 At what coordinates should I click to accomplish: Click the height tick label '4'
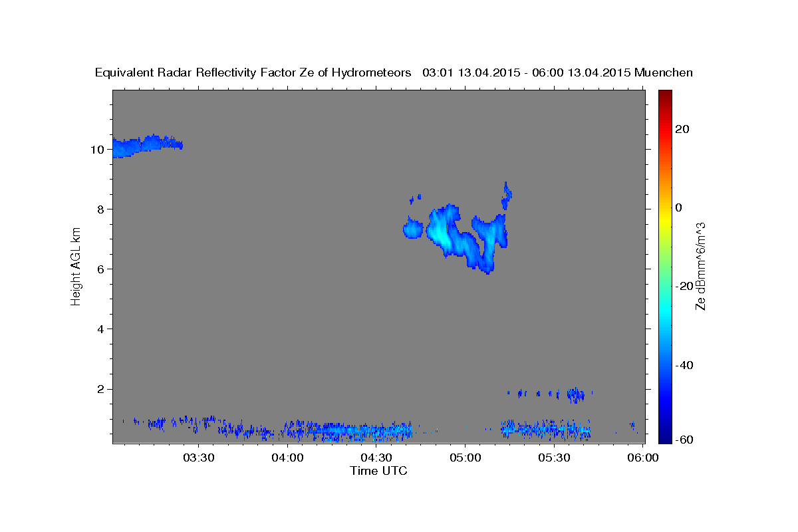[100, 329]
